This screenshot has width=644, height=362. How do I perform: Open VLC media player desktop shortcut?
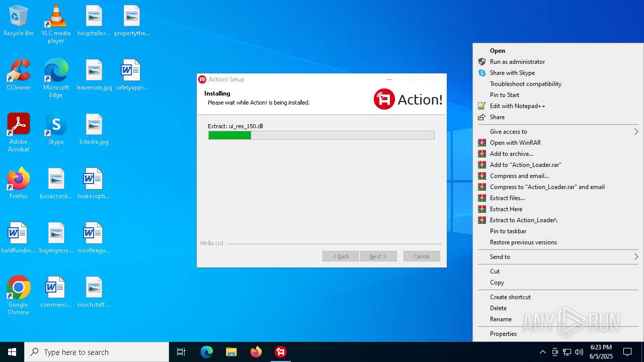(56, 24)
